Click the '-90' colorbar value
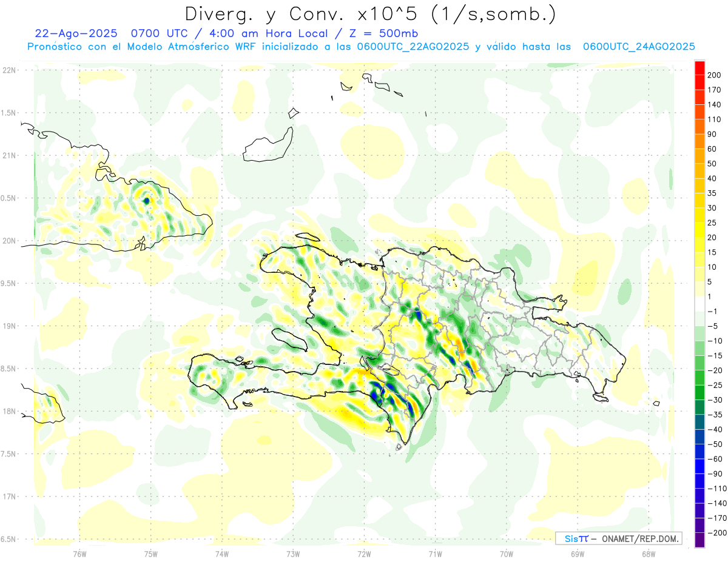 coord(716,473)
